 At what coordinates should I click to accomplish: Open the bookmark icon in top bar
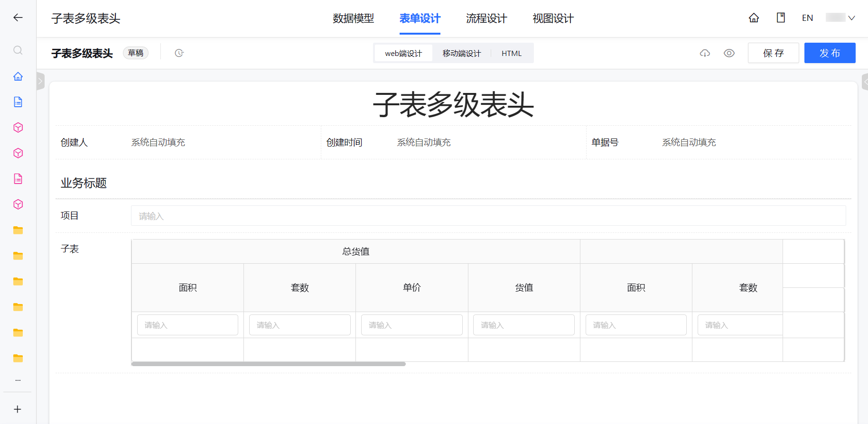(781, 18)
